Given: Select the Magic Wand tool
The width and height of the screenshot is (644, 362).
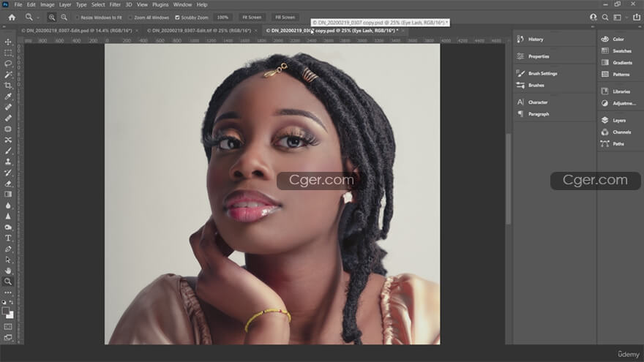Looking at the screenshot, I should 8,75.
